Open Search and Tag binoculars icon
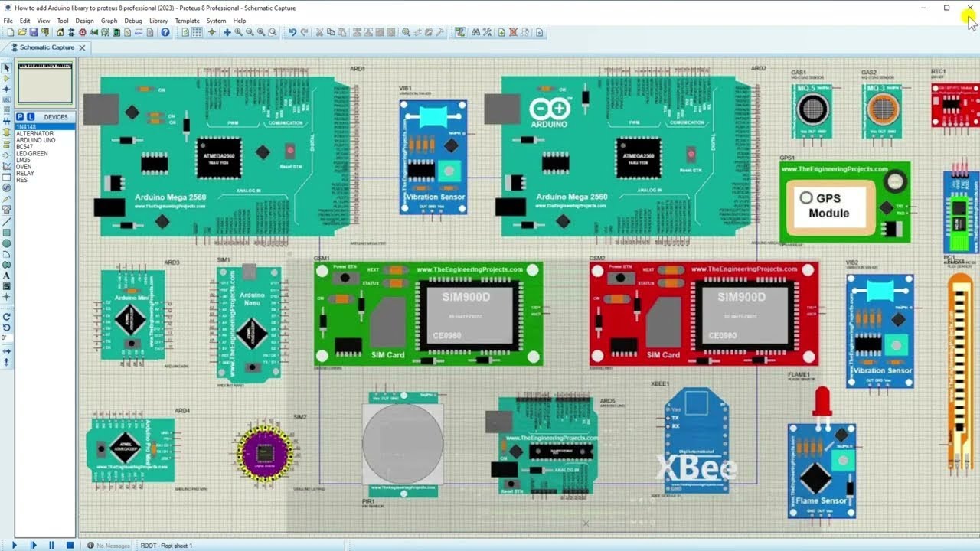The image size is (980, 551). [x=476, y=32]
